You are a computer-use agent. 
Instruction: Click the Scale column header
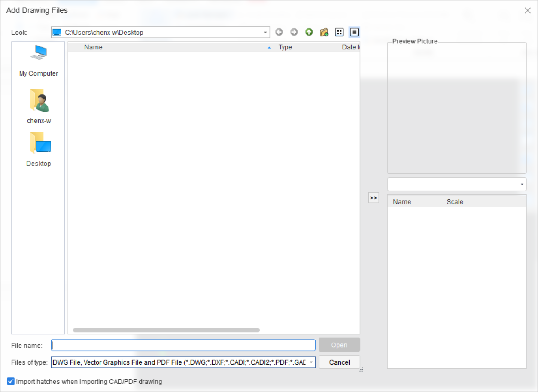[x=455, y=202]
